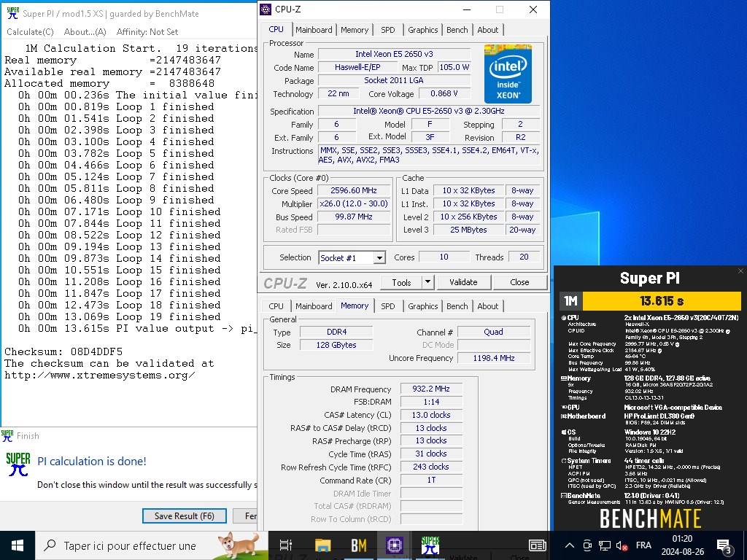Open the About...(A) menu in Super PI
Image resolution: width=747 pixels, height=560 pixels.
(x=85, y=32)
